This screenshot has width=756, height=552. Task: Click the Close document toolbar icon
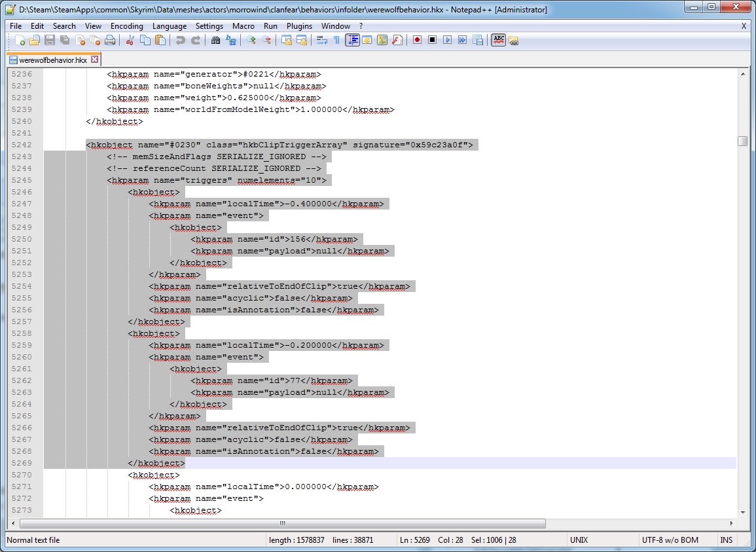(80, 41)
